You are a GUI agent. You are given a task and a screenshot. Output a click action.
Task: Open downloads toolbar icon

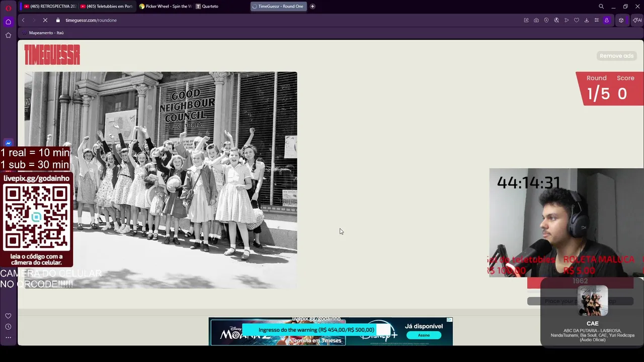(587, 20)
